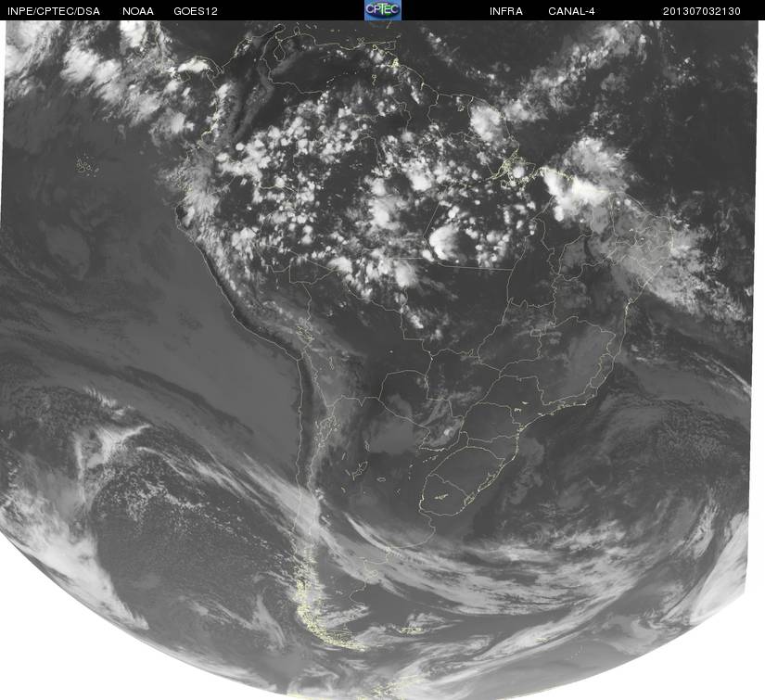Image resolution: width=765 pixels, height=700 pixels.
Task: Click the CANAL-4 channel label
Action: pos(571,11)
